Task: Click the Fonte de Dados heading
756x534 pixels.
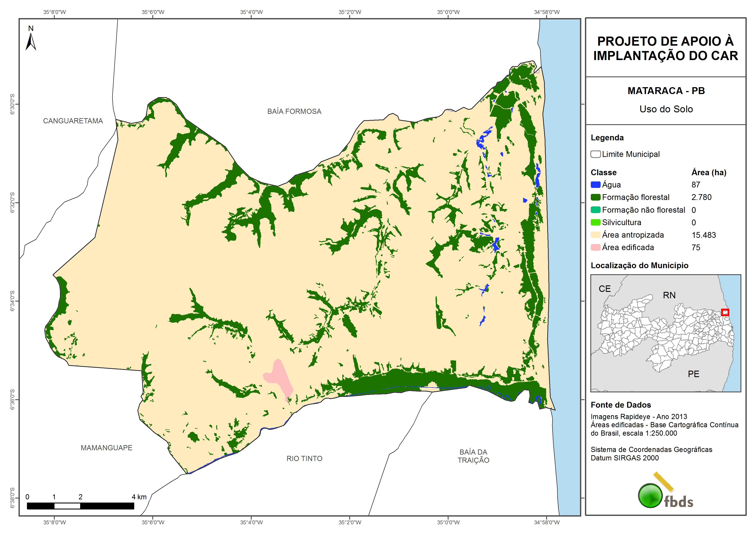Action: (621, 405)
